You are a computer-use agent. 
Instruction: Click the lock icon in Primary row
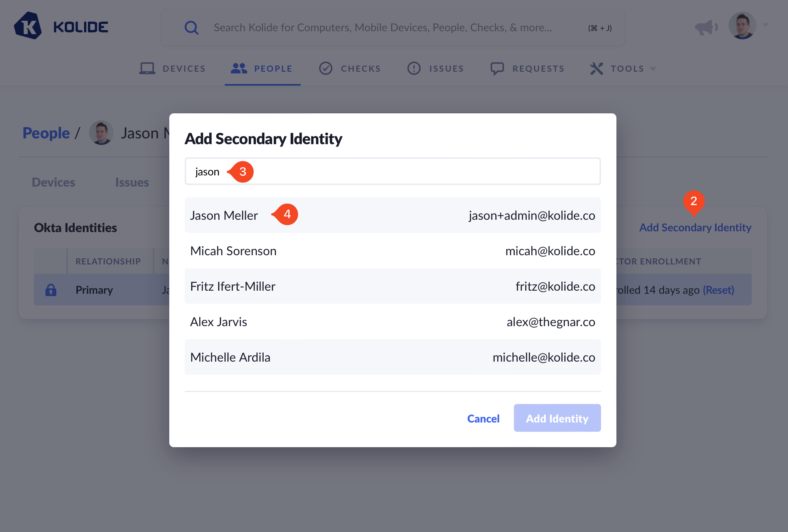(x=51, y=290)
